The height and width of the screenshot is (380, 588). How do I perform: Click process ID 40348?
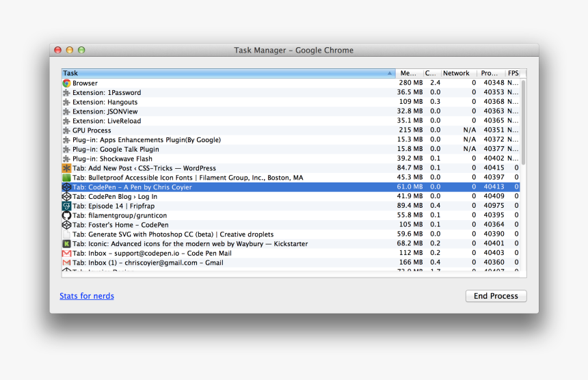pos(494,83)
